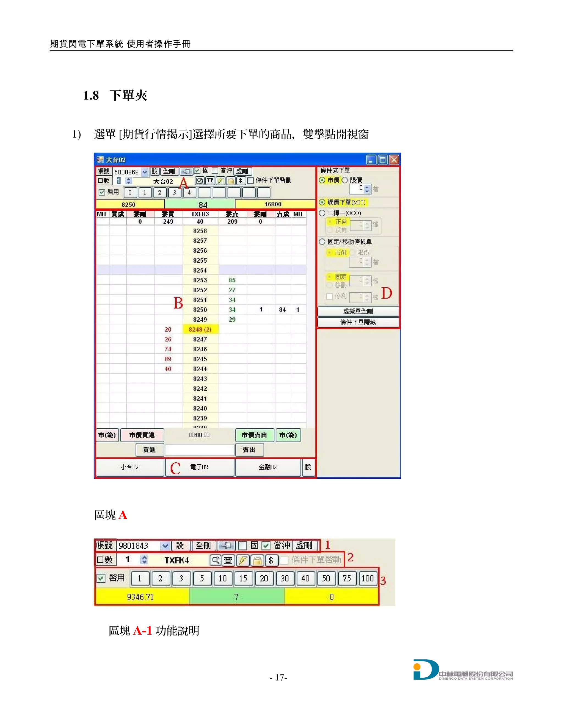
Task: Uncheck 固 checkbox in 大台02 window
Action: [x=197, y=171]
